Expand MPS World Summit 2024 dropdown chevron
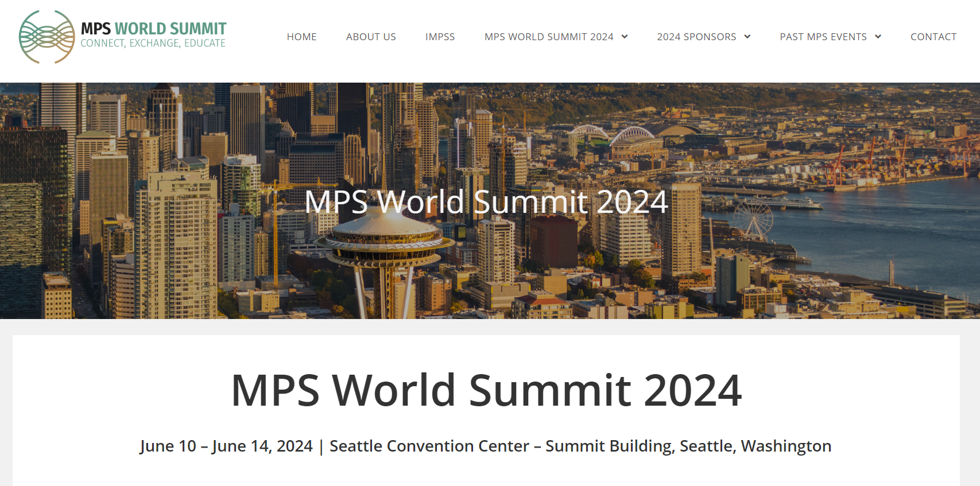Viewport: 980px width, 486px height. (625, 37)
